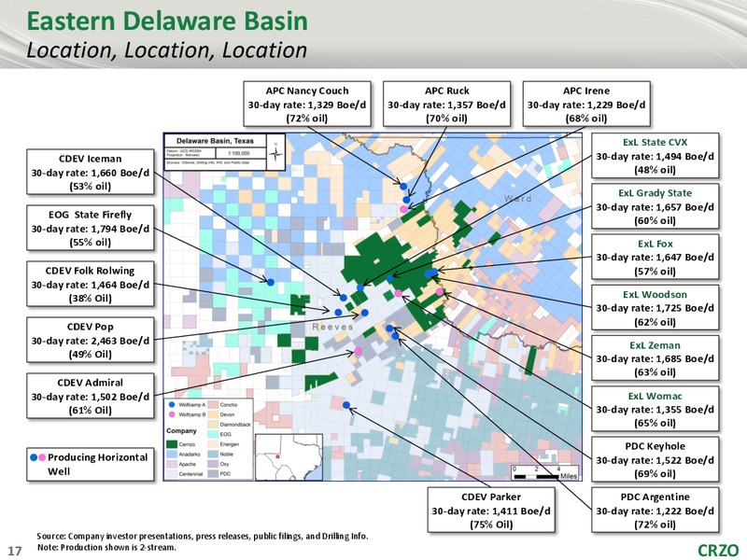The image size is (747, 560).
Task: Select the ExL State CVX callout box
Action: pyautogui.click(x=655, y=156)
